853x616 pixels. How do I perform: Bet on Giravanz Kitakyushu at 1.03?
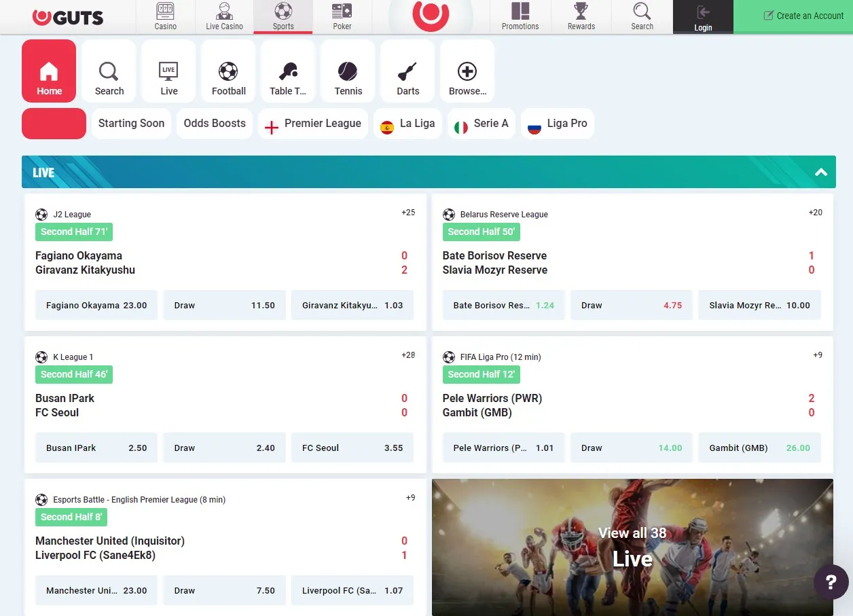click(x=352, y=305)
